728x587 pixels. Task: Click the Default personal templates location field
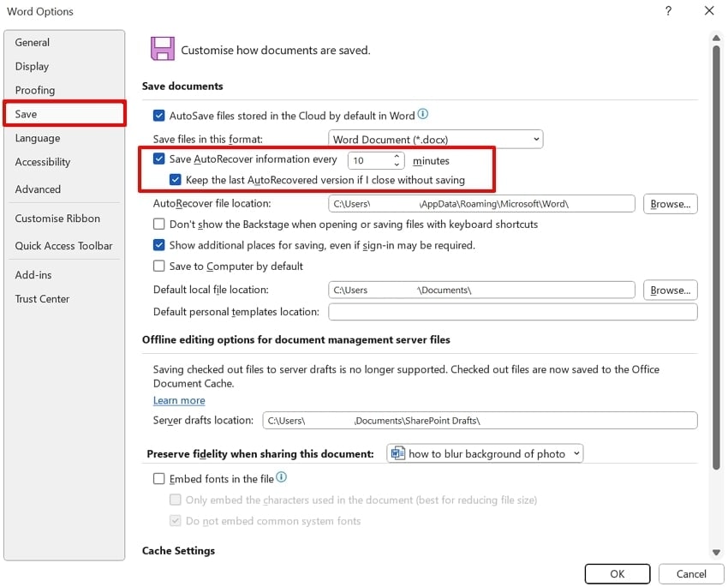pos(512,312)
